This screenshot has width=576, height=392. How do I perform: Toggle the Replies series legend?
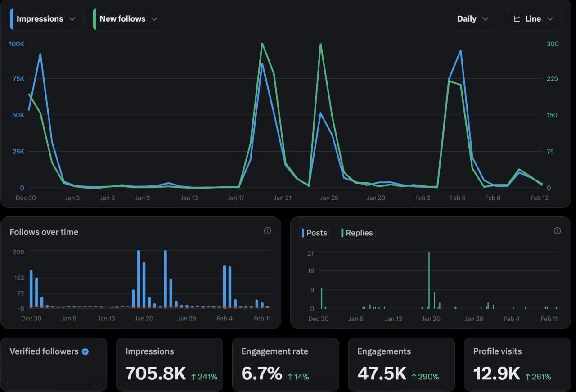click(357, 233)
